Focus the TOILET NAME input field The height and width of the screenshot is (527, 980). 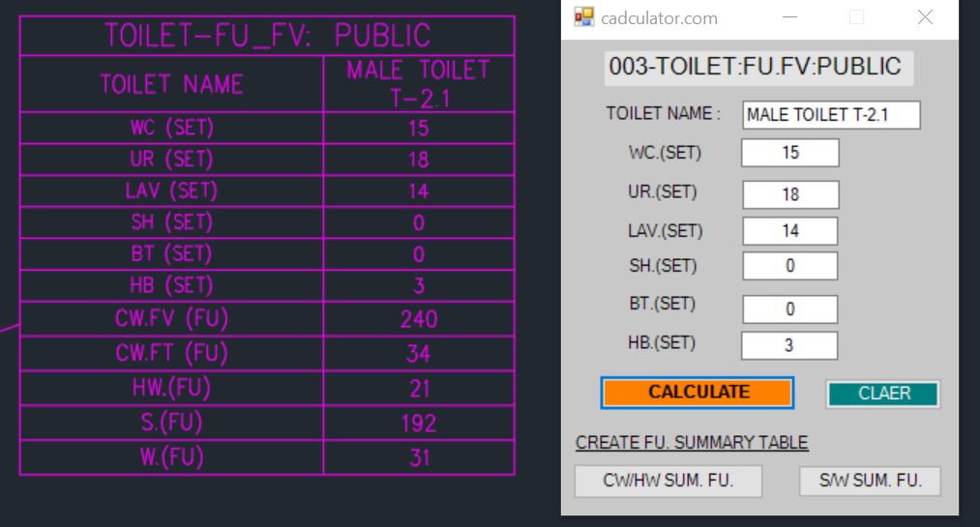tap(831, 115)
